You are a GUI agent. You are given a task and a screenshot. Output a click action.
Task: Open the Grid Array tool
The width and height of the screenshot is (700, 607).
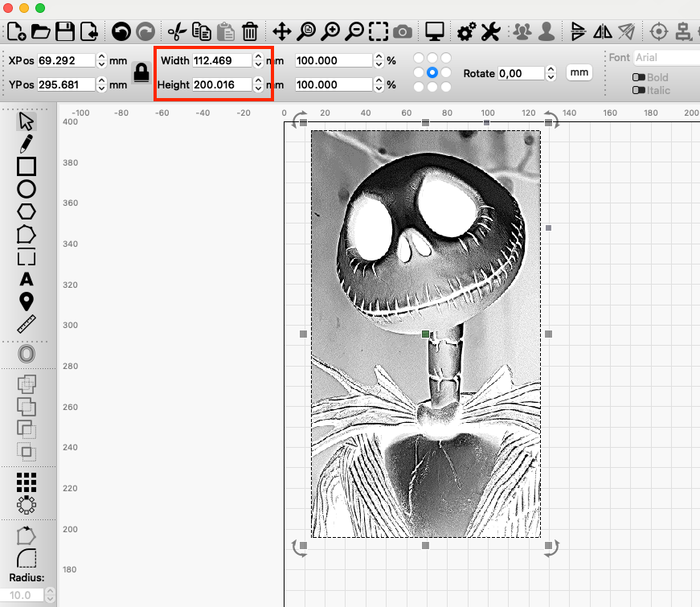click(x=27, y=482)
